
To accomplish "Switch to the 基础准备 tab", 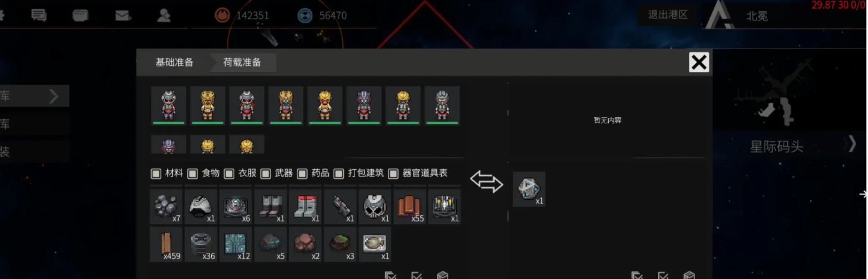I will pyautogui.click(x=174, y=63).
